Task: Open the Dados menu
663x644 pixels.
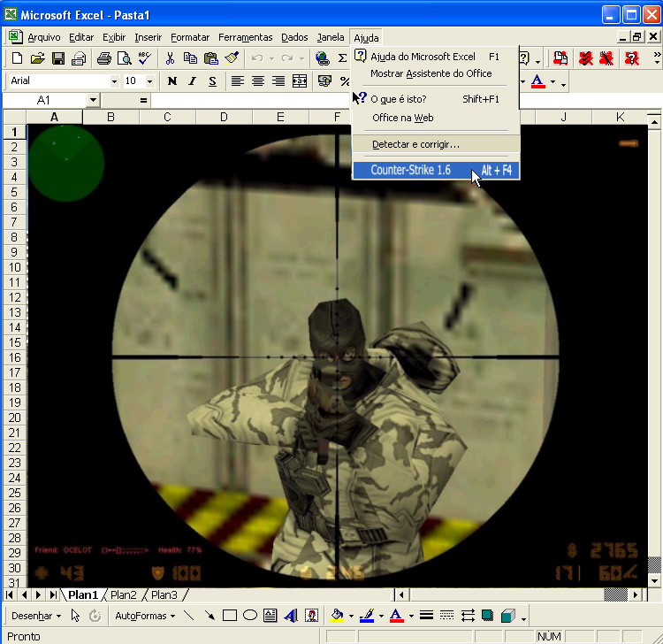Action: coord(294,38)
